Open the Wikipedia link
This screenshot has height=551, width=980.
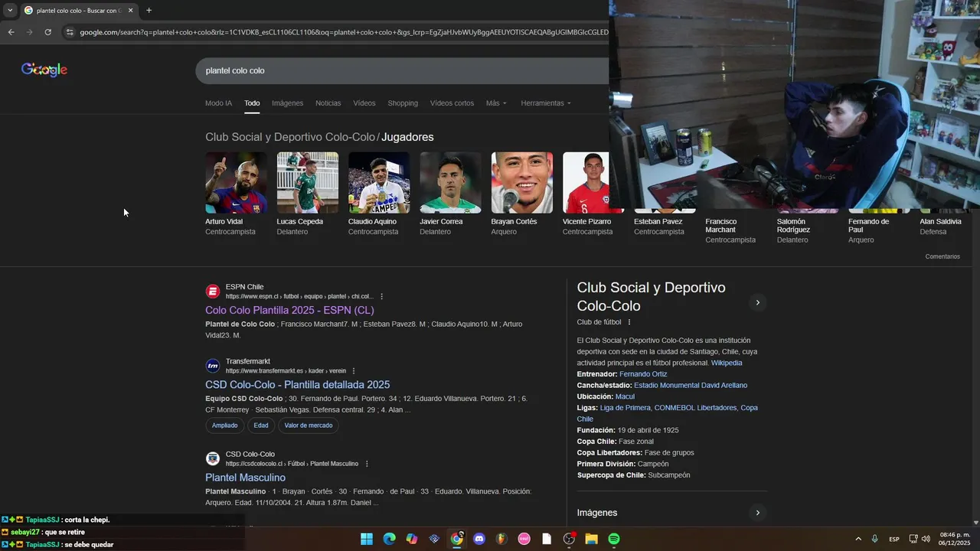tap(726, 363)
